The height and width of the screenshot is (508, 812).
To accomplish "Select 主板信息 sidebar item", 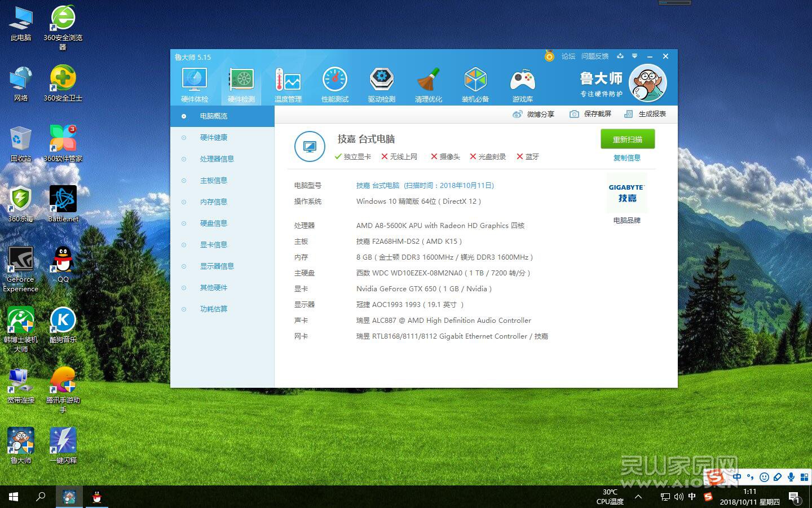I will (222, 181).
